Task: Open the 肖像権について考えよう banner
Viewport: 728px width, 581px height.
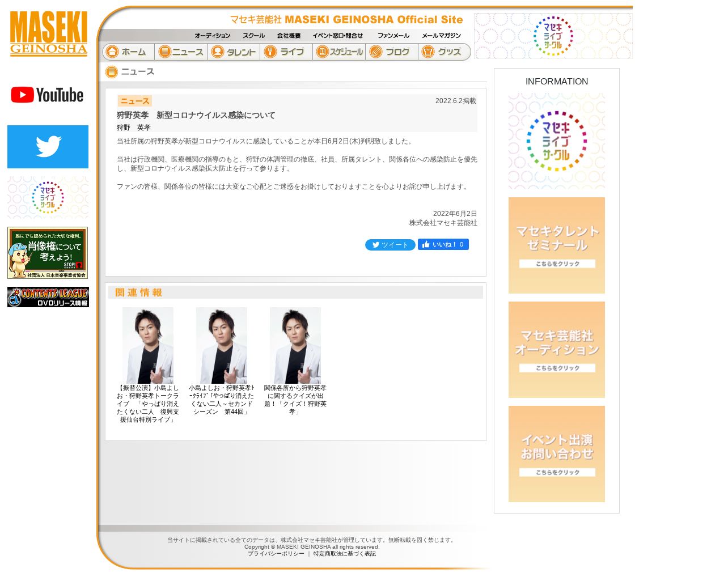Action: coord(48,253)
